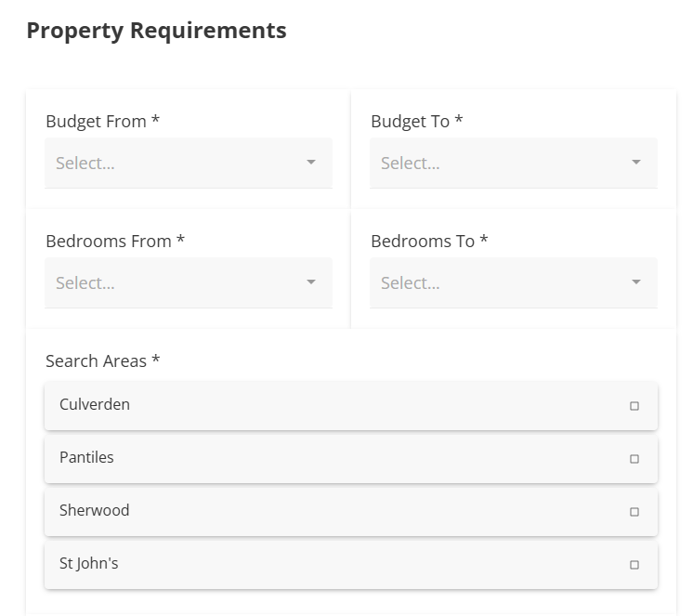Open the Budget To dropdown
This screenshot has width=693, height=616.
click(502, 163)
